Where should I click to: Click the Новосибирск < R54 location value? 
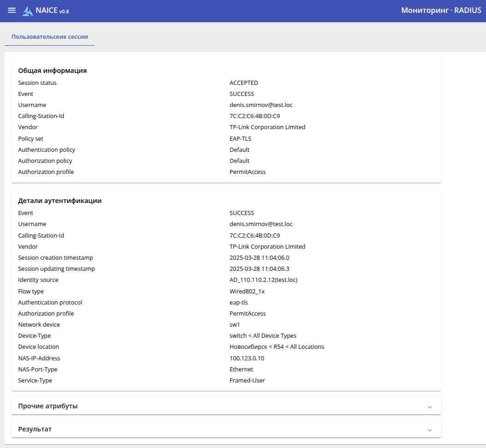click(x=277, y=346)
